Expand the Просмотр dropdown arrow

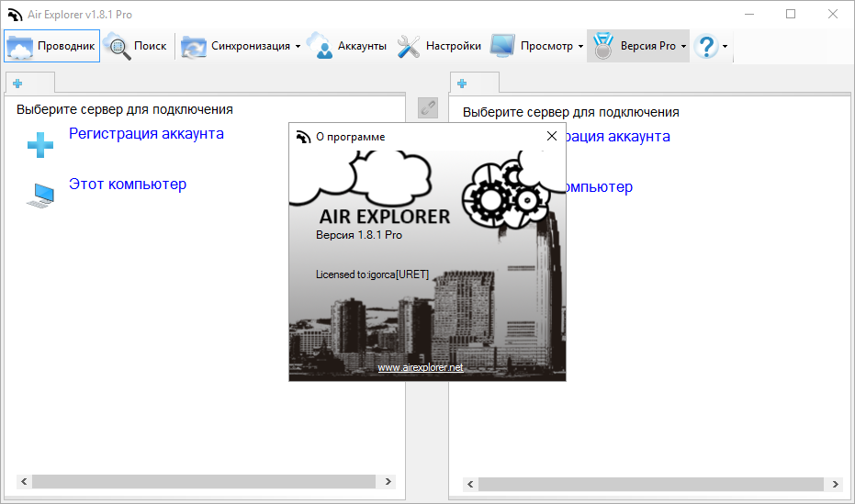[580, 46]
